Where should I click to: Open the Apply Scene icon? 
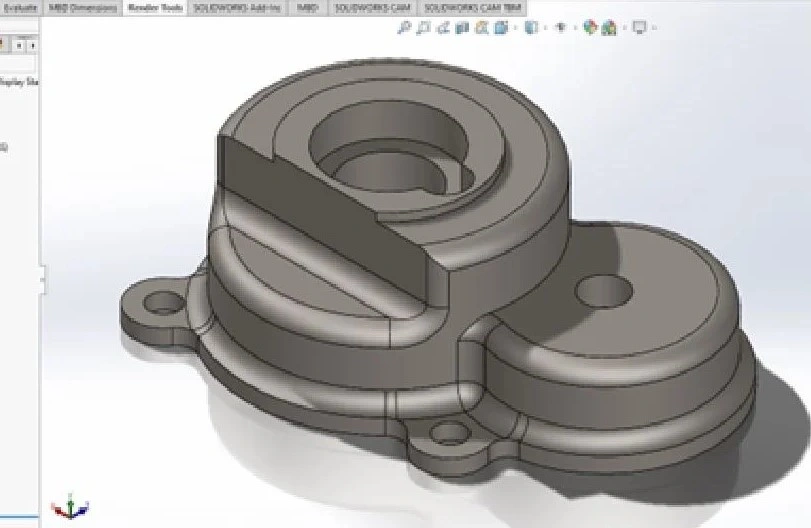[608, 28]
